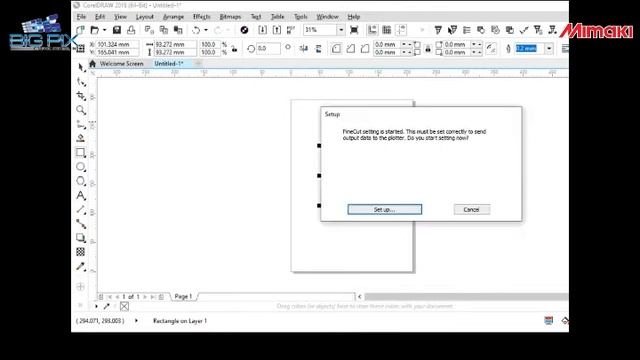640x360 pixels.
Task: Click the quick customize plus icon below toolbox
Action: click(80, 287)
